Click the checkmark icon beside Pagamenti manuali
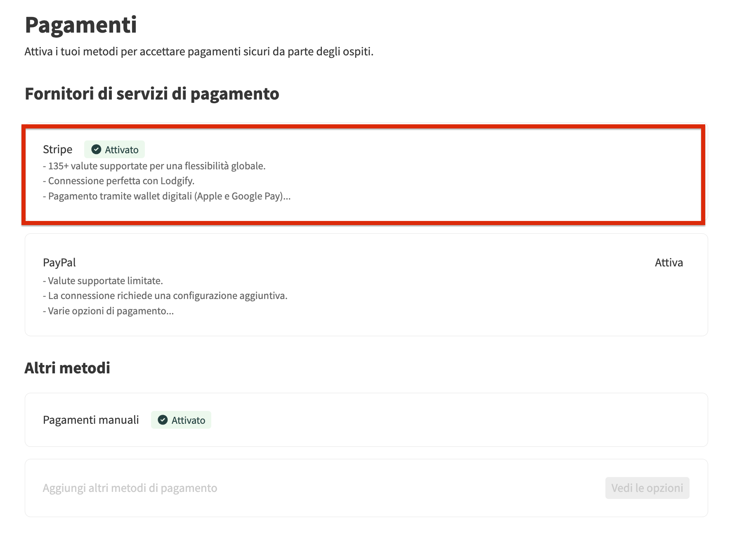The width and height of the screenshot is (756, 546). point(163,420)
